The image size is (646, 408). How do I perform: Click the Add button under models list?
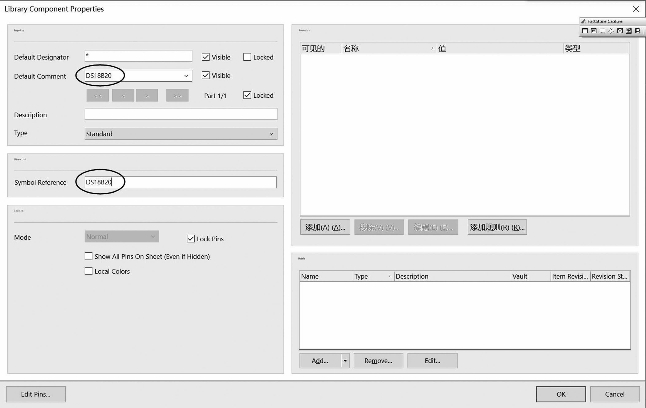(320, 361)
